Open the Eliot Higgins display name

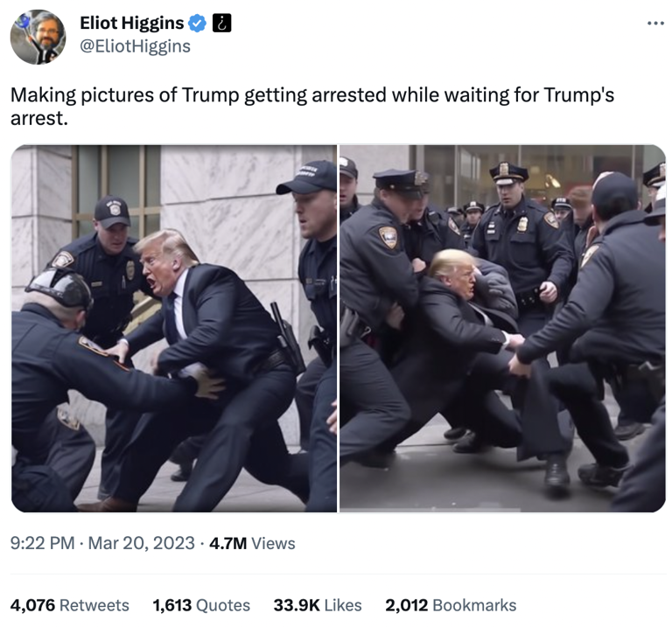[132, 23]
